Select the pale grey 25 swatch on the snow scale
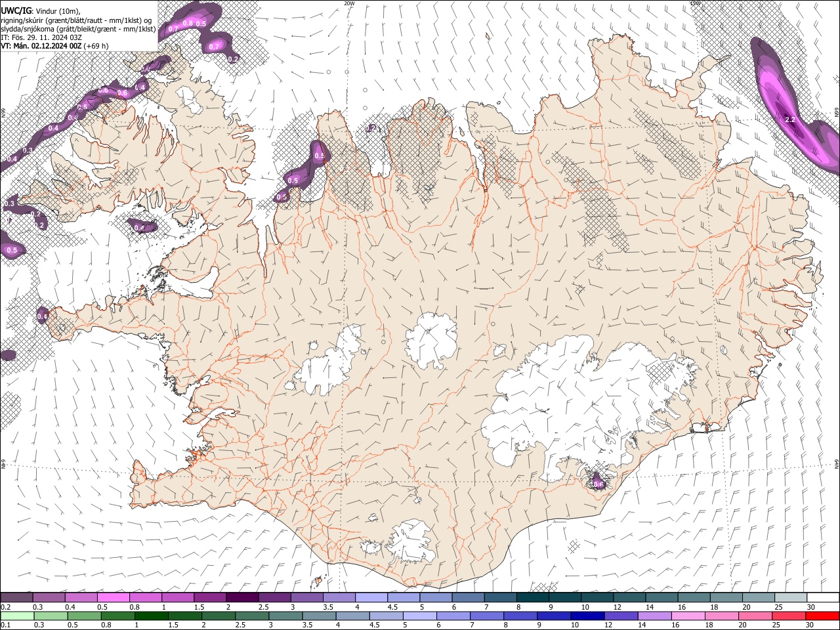The image size is (840, 630). point(791,597)
